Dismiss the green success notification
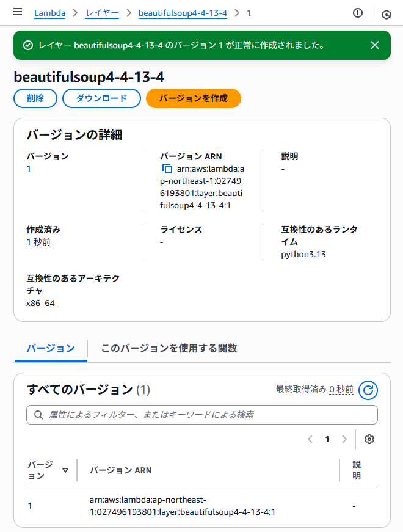 (375, 45)
